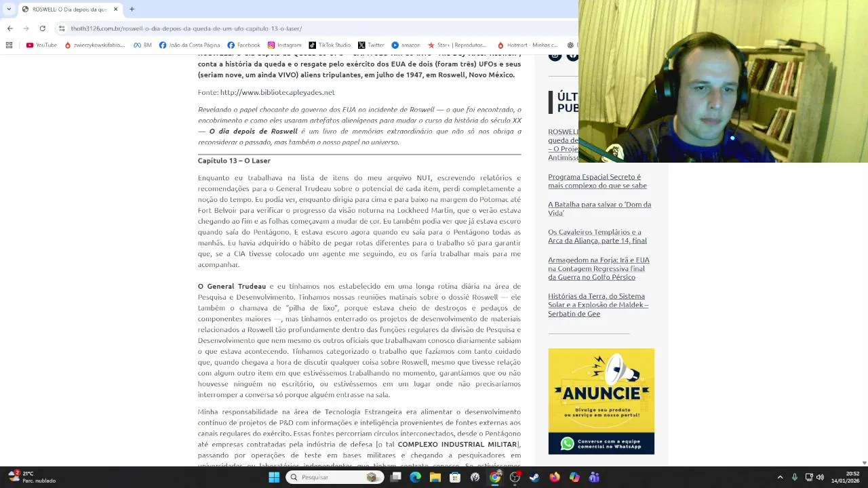Click the ANUNCIE advertisement banner
The width and height of the screenshot is (868, 488).
601,401
